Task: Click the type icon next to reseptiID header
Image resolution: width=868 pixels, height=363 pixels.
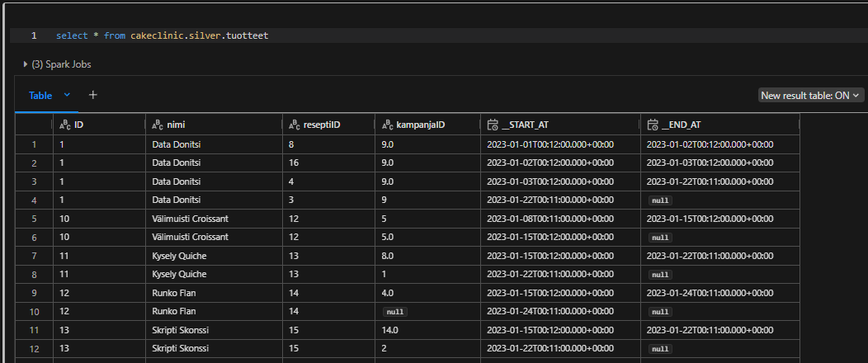Action: pyautogui.click(x=295, y=125)
